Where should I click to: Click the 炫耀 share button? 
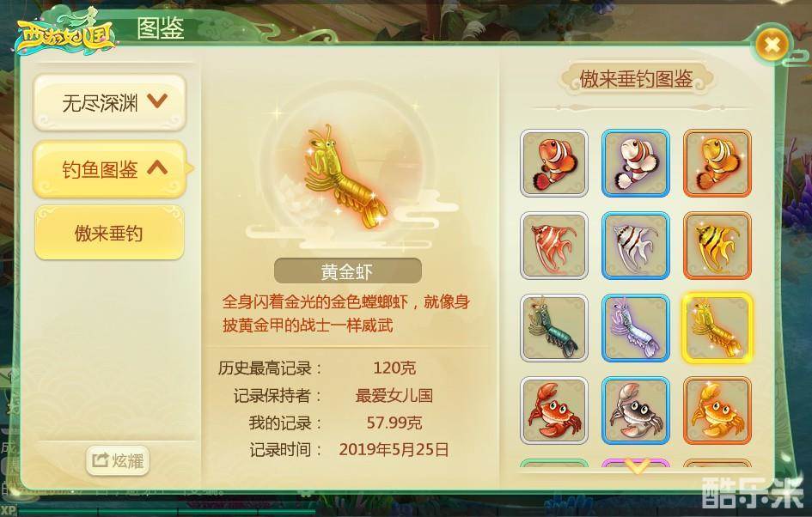tap(118, 460)
